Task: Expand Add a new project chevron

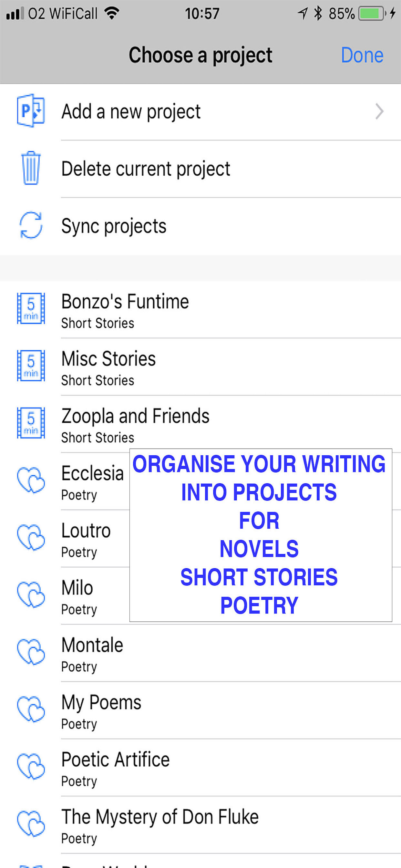Action: (379, 111)
